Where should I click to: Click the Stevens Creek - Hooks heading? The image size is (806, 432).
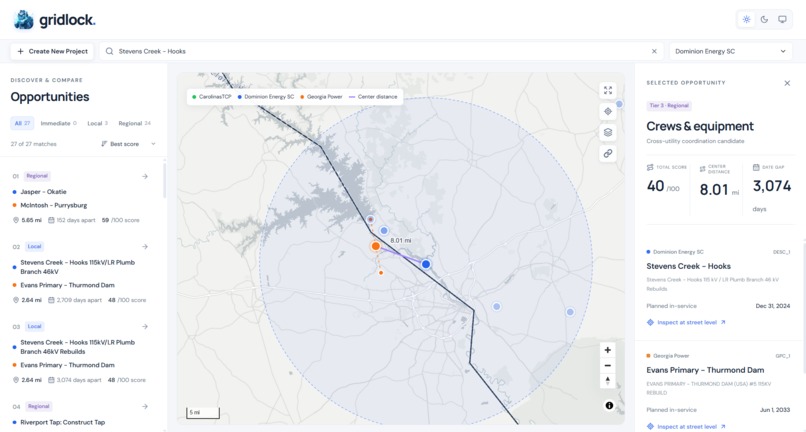point(688,266)
